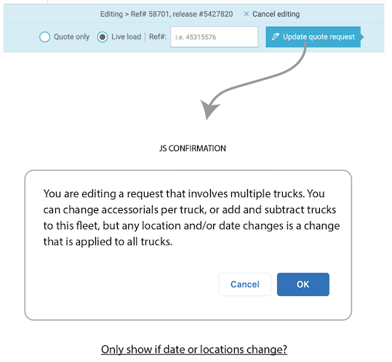The height and width of the screenshot is (362, 392).
Task: Click the X icon beside Cancel editing
Action: (246, 14)
